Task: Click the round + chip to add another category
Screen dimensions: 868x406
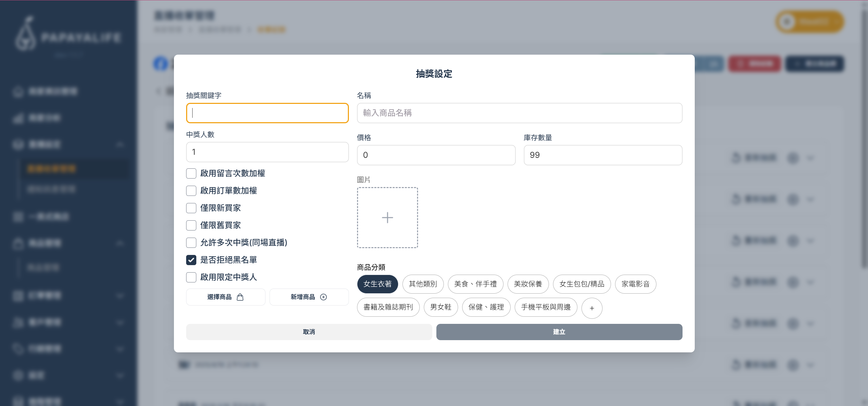Action: tap(592, 308)
